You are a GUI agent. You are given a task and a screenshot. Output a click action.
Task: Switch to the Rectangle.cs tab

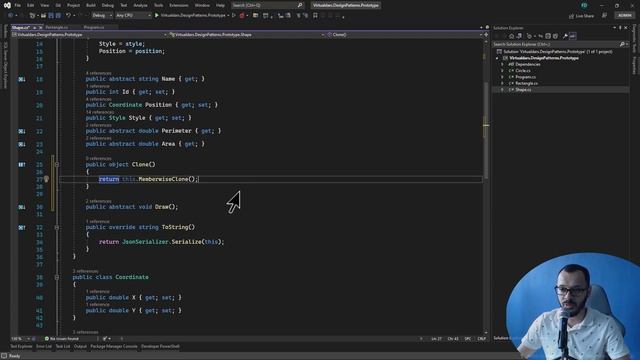pyautogui.click(x=57, y=27)
